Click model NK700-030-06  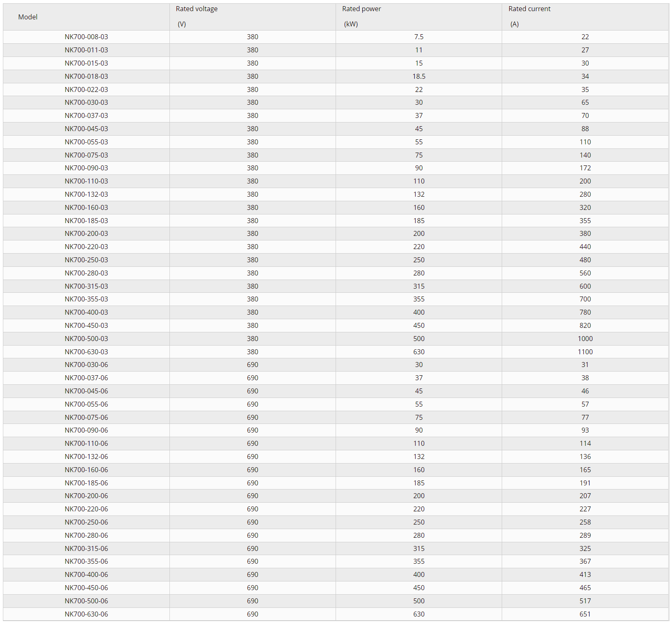tap(86, 365)
